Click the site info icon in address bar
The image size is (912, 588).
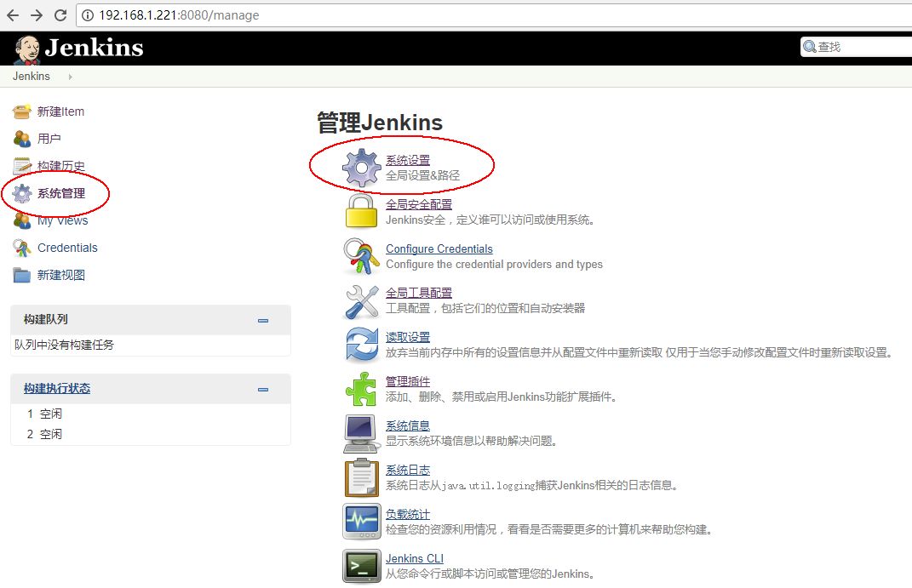pos(87,15)
